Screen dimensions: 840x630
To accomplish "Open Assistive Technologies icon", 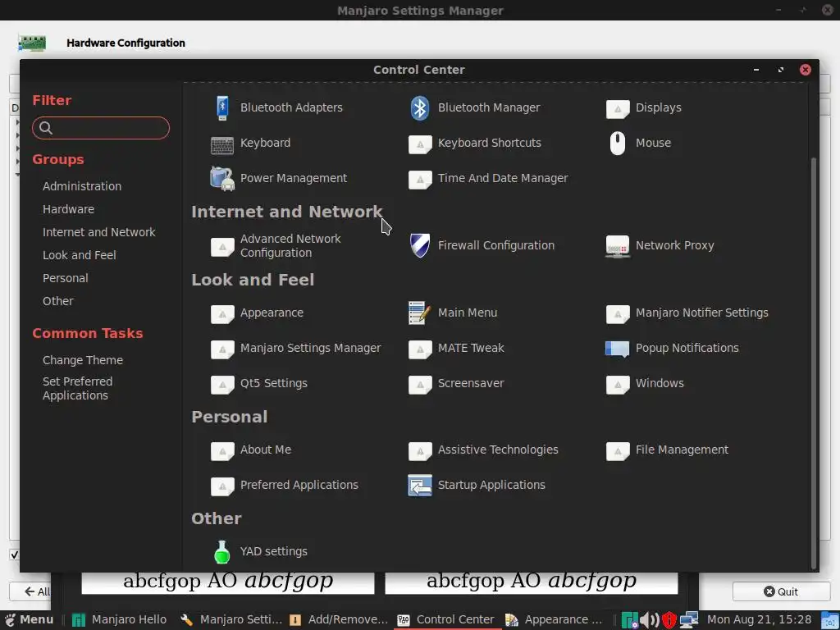I will [x=419, y=451].
